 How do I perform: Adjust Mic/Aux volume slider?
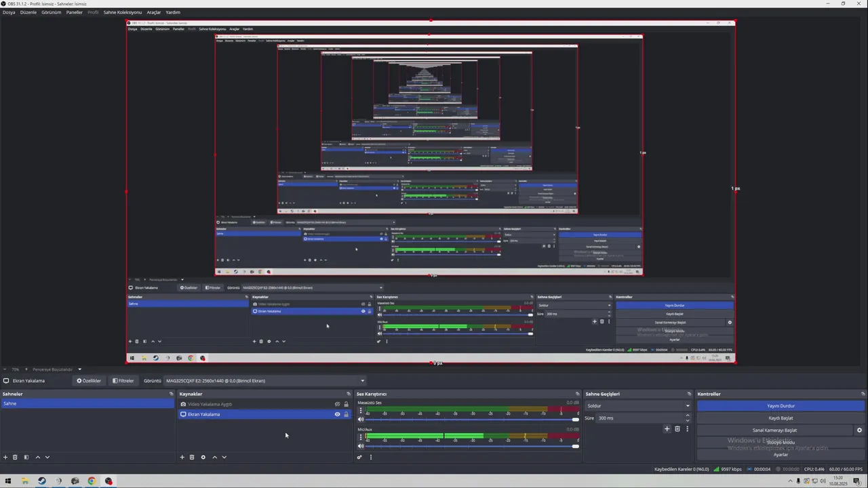(x=473, y=446)
